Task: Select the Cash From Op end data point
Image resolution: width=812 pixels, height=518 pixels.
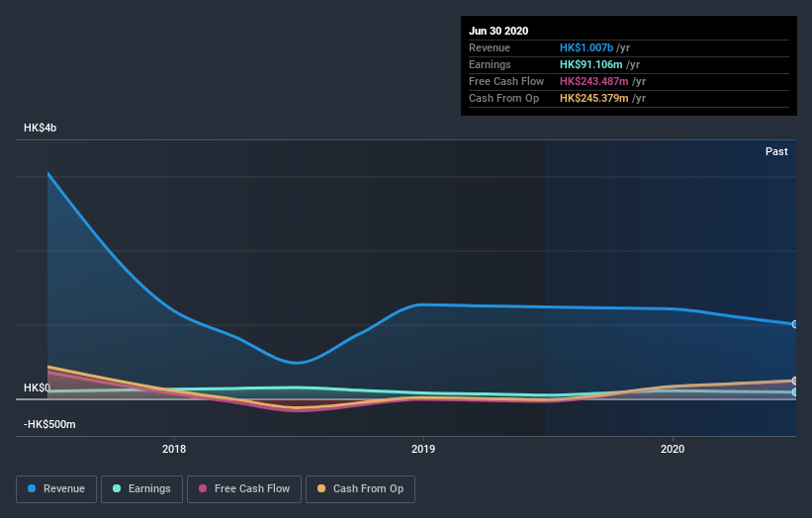Action: coord(795,381)
